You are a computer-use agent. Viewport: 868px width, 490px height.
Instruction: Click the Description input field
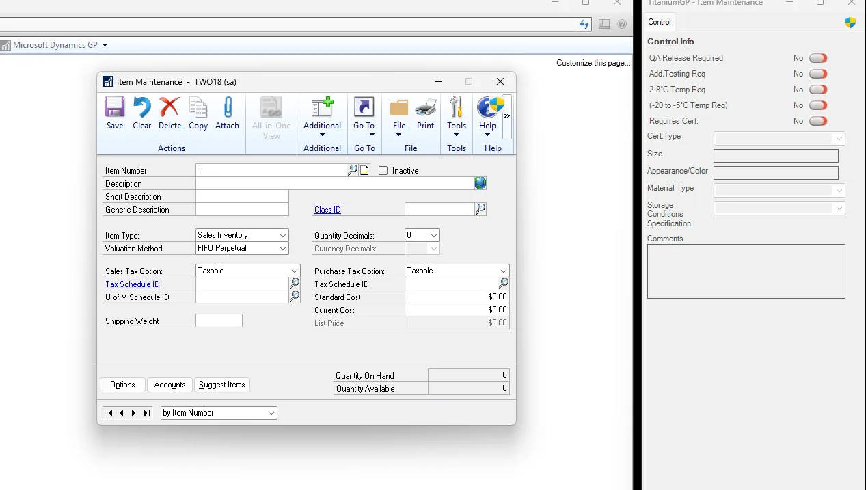pyautogui.click(x=335, y=183)
